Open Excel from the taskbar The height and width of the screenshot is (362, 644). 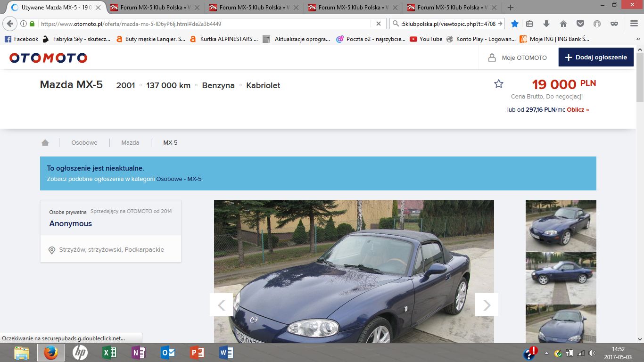(109, 353)
